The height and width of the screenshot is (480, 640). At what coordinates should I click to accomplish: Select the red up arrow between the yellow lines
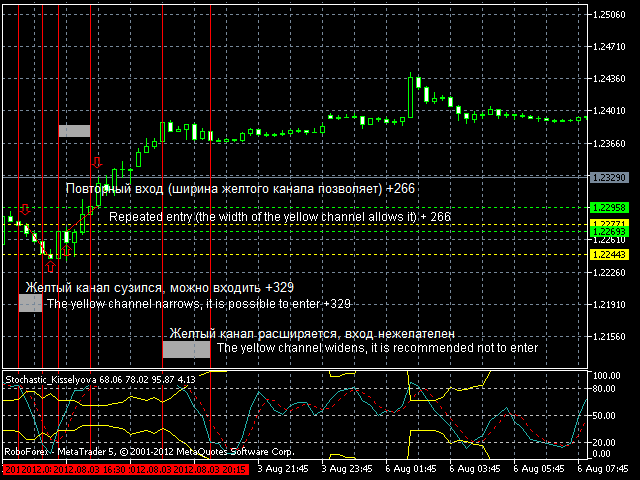tap(67, 250)
